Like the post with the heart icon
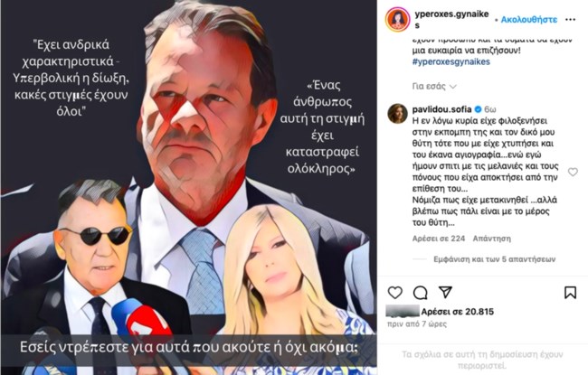Screen dimensions: 588x375 pyautogui.click(x=395, y=292)
